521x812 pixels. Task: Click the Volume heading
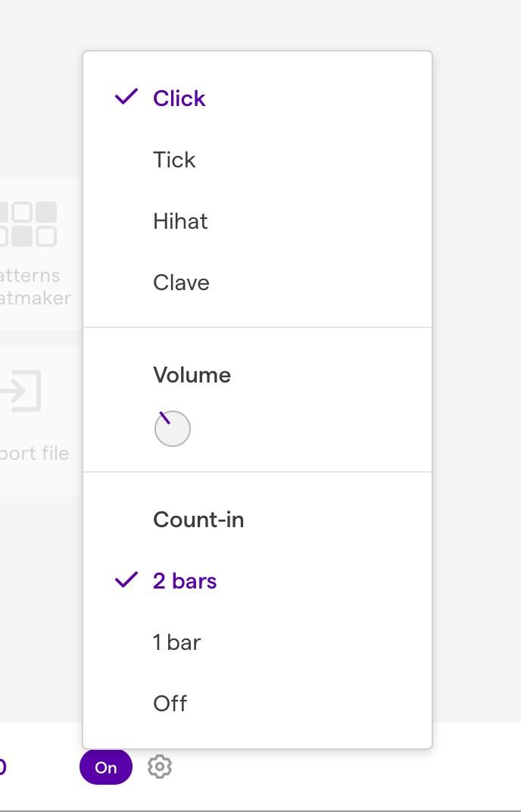pos(192,375)
